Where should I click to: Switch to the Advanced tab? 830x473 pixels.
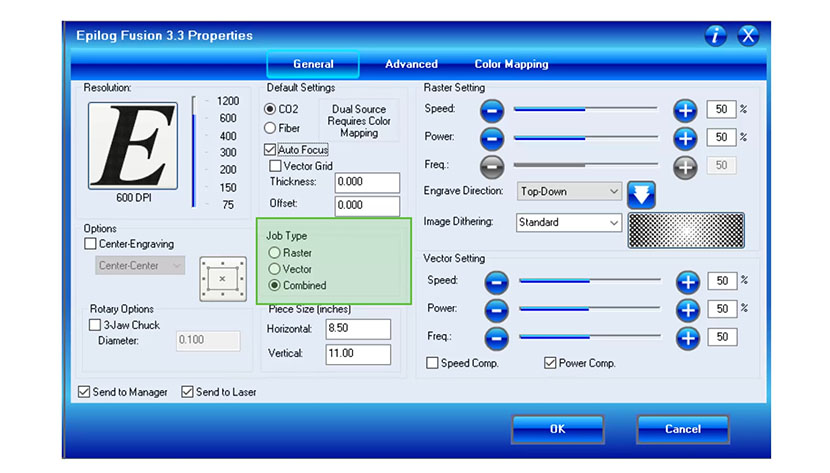pos(411,64)
